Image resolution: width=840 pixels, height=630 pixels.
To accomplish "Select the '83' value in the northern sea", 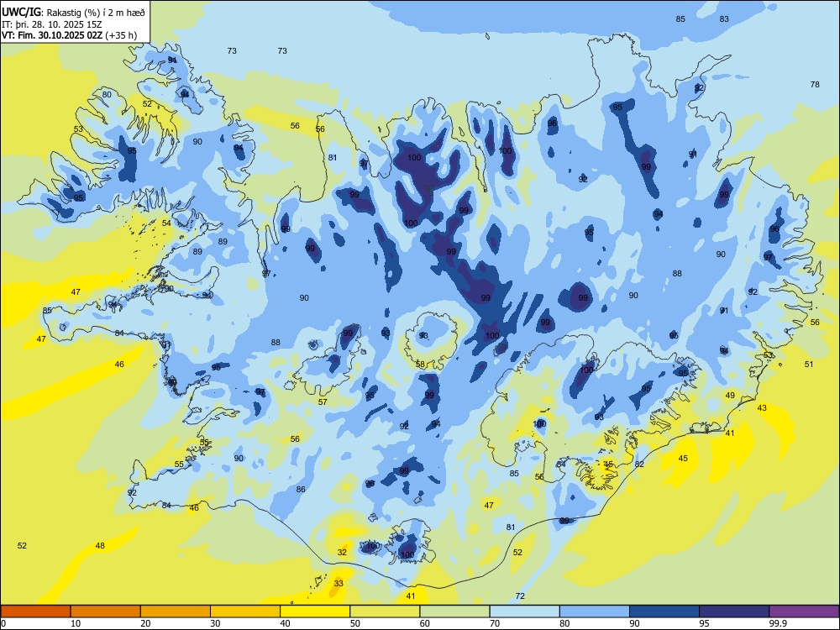I will [x=724, y=18].
